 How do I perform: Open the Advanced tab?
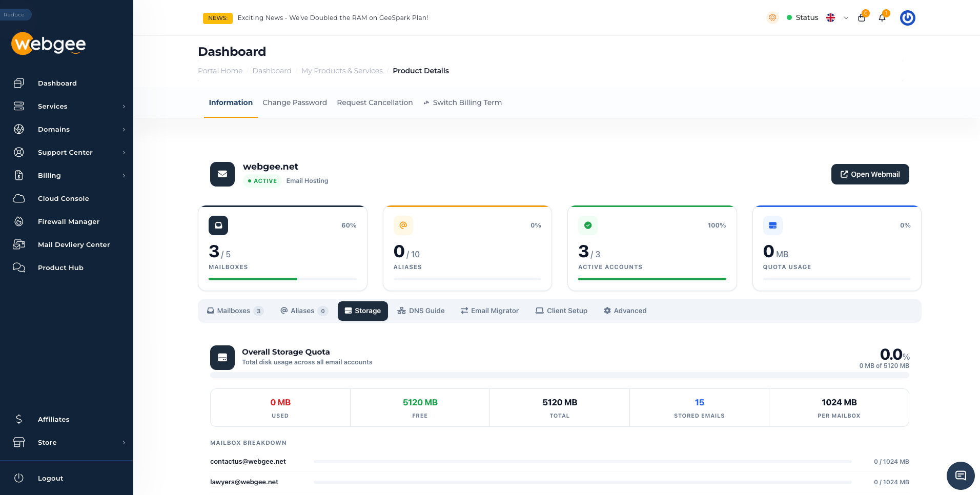(x=625, y=311)
